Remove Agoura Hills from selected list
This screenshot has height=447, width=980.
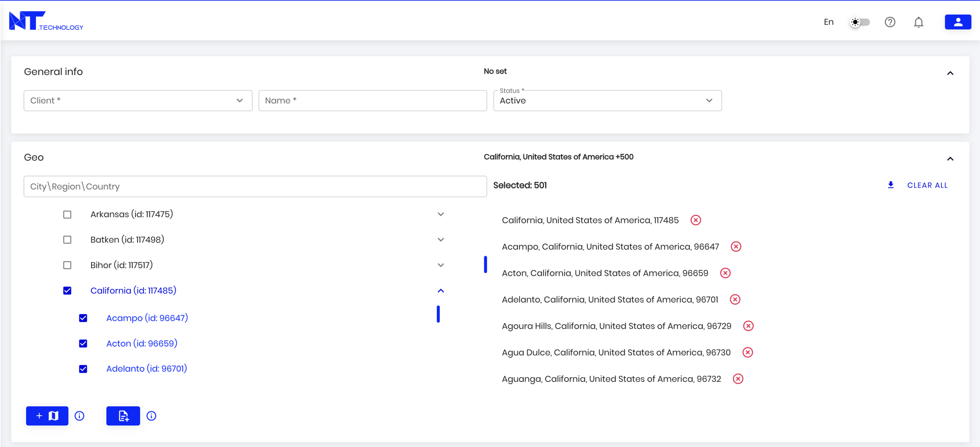tap(748, 326)
